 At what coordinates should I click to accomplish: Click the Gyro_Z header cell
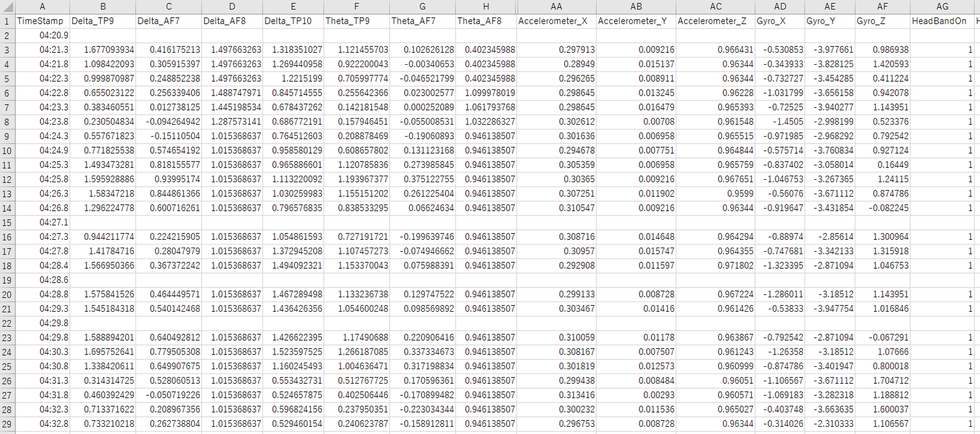pyautogui.click(x=882, y=21)
